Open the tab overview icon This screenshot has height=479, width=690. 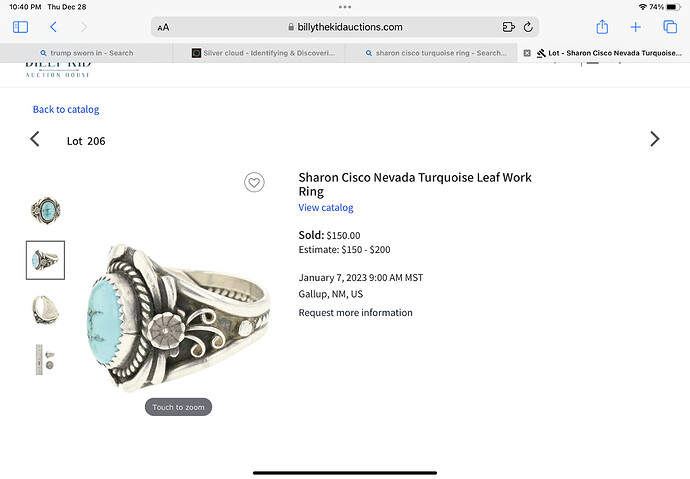[x=670, y=27]
